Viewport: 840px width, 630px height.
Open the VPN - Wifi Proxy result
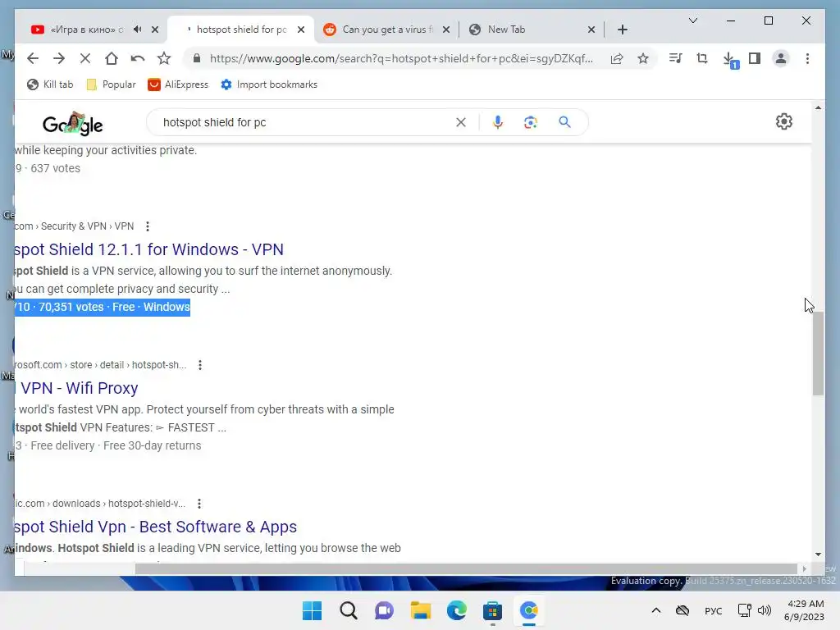(x=76, y=388)
